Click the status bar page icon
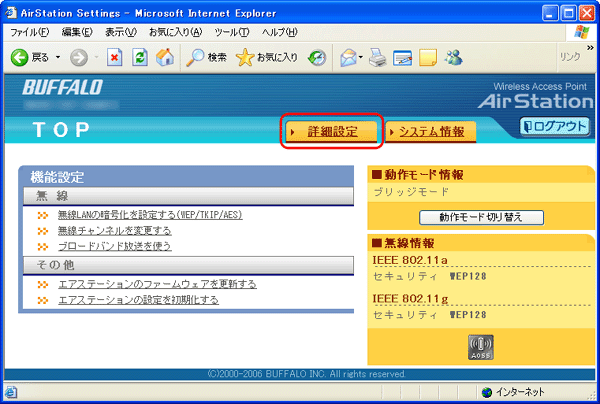600x404 pixels. click(x=11, y=392)
